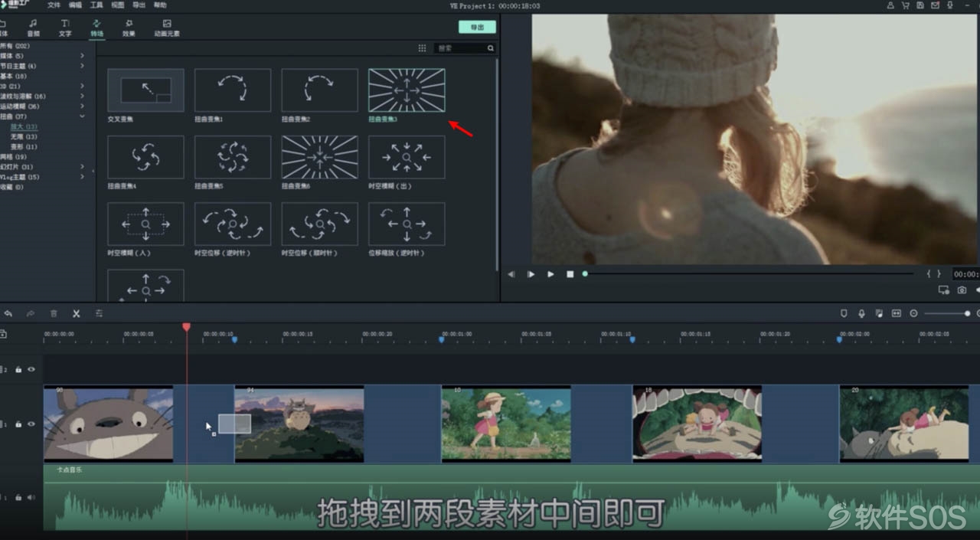Open the 导出 menu in the menu bar

[139, 5]
